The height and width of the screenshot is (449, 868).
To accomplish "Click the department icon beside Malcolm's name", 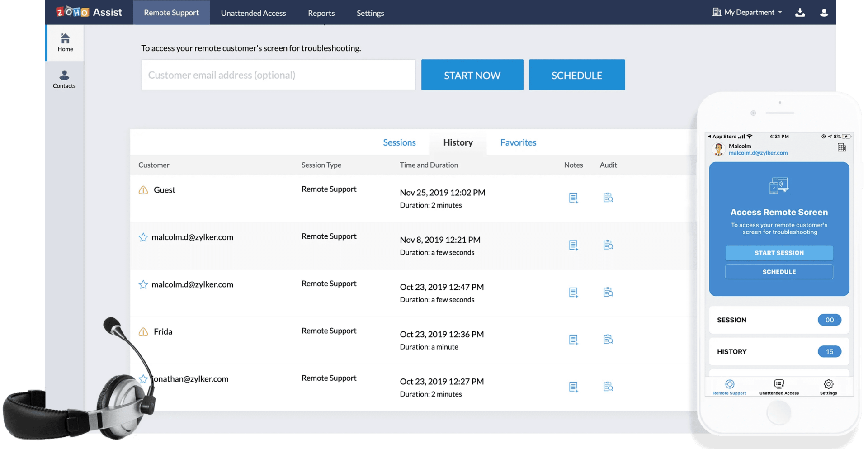I will tap(841, 147).
